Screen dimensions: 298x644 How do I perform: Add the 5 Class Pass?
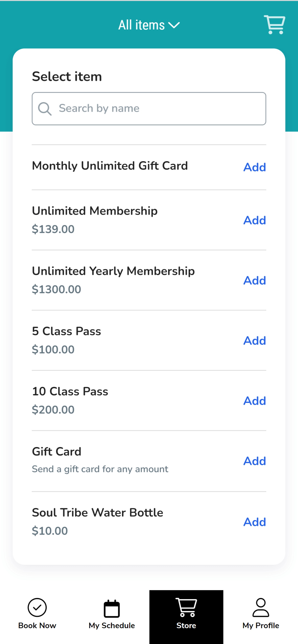click(254, 340)
